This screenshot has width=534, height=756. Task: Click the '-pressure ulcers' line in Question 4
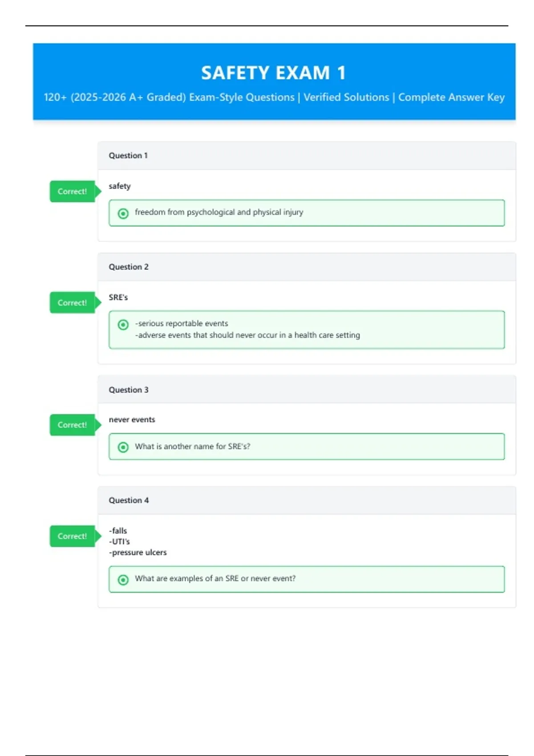point(138,552)
